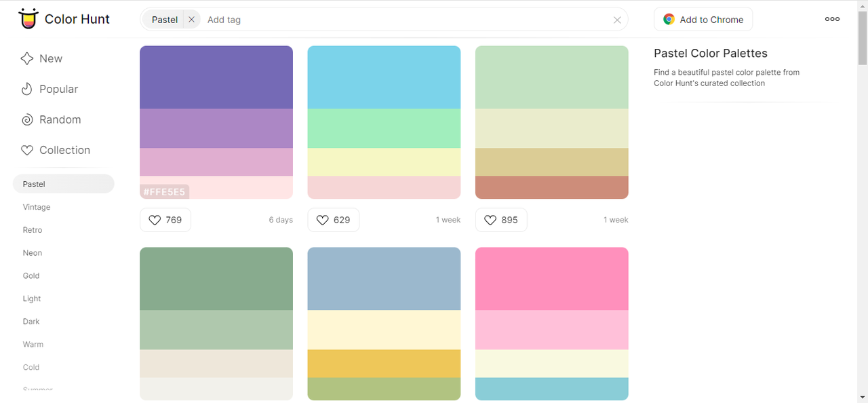
Task: Click the Pastel Color Palettes heading
Action: [711, 54]
